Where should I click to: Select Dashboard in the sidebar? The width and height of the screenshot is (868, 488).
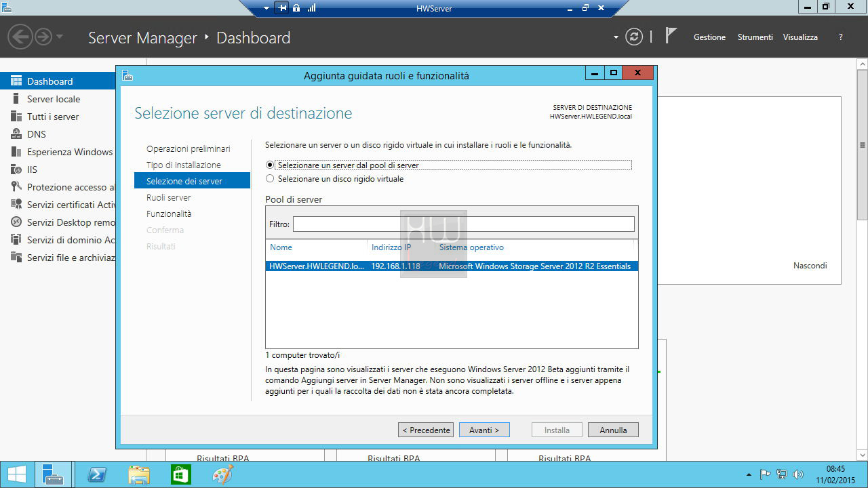(58, 81)
